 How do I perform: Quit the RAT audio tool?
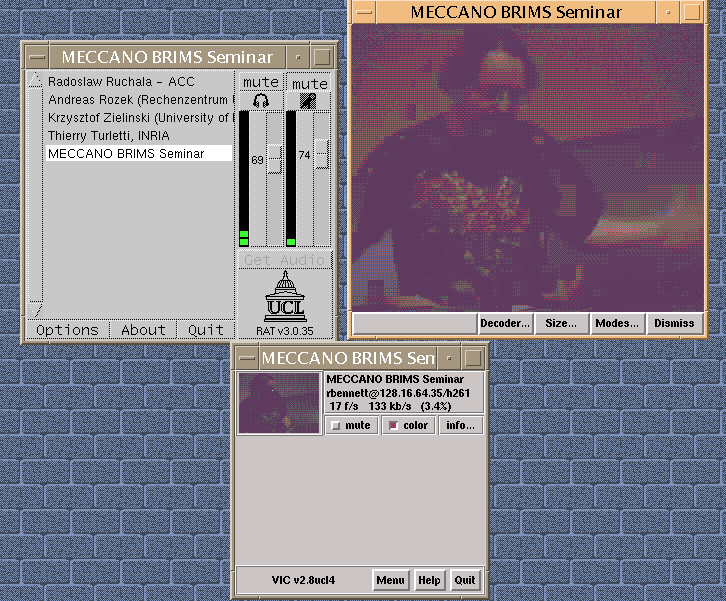click(206, 330)
